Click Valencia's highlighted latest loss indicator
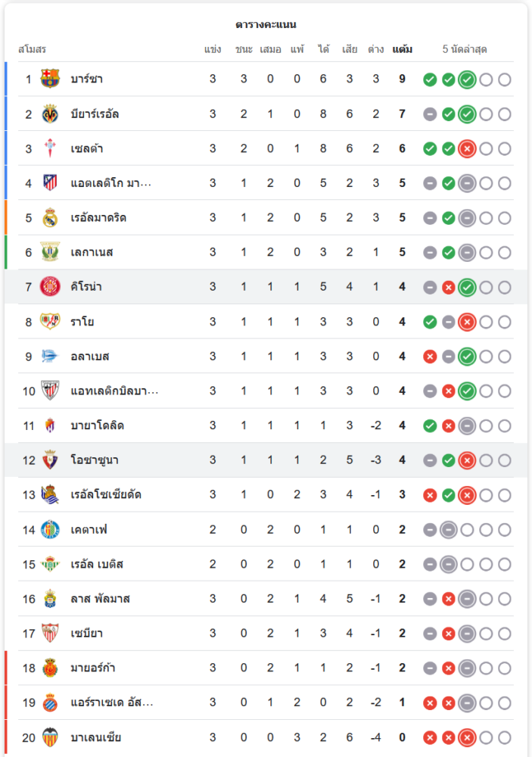This screenshot has height=757, width=532. point(467,738)
